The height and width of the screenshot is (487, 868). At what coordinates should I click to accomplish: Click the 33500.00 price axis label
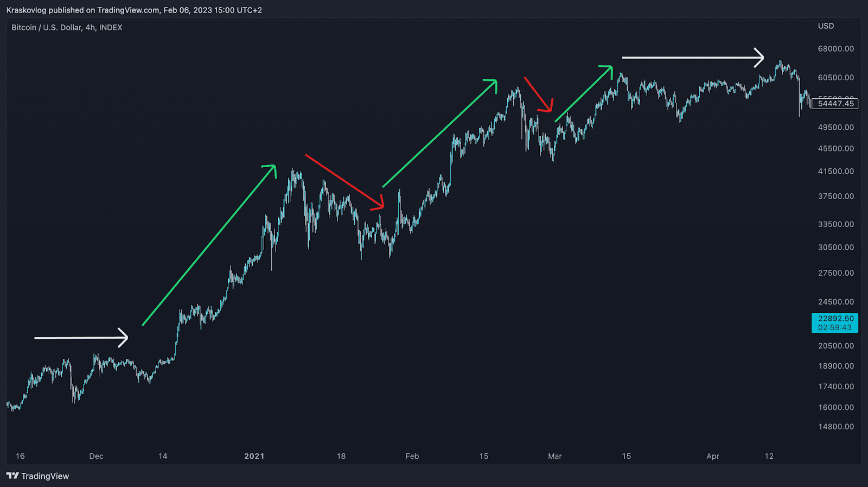835,224
